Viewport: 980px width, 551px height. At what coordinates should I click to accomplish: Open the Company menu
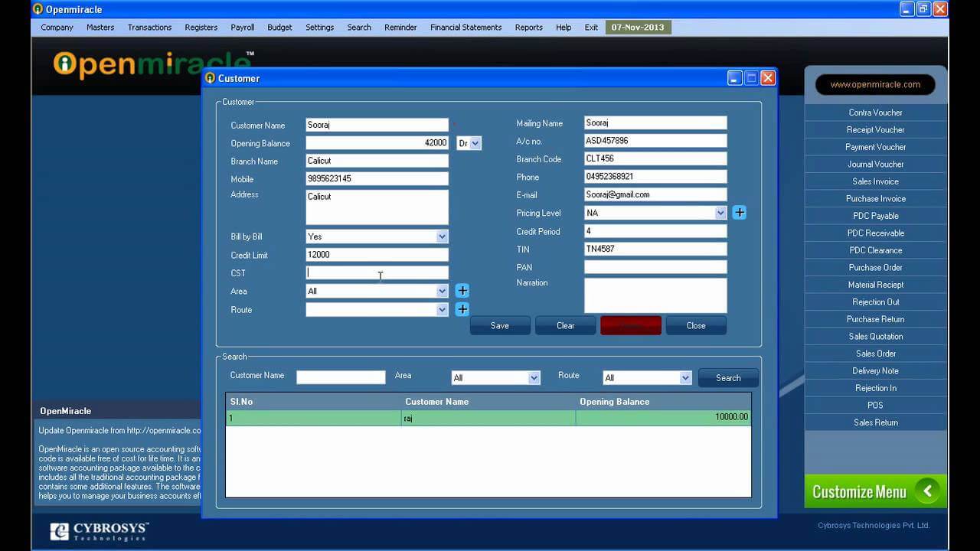[x=57, y=27]
